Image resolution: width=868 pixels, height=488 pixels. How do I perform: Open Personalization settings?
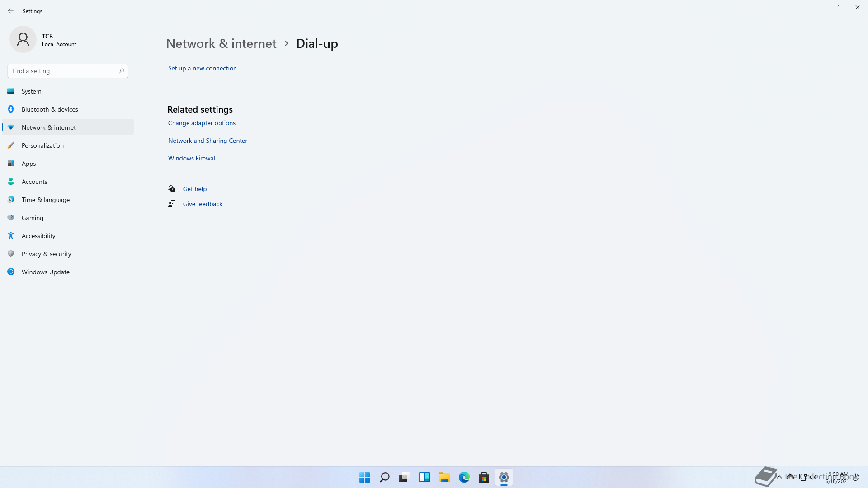pyautogui.click(x=68, y=145)
